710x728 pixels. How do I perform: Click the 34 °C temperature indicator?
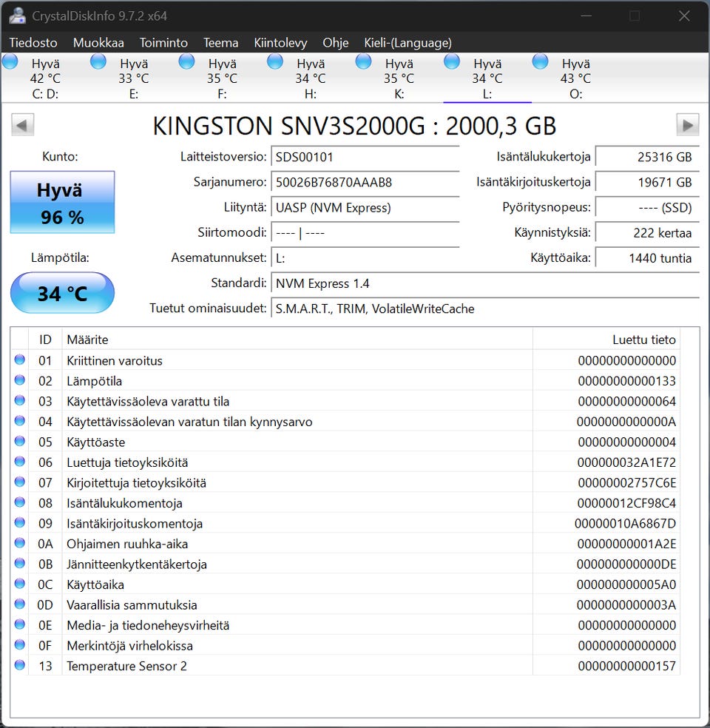coord(62,293)
